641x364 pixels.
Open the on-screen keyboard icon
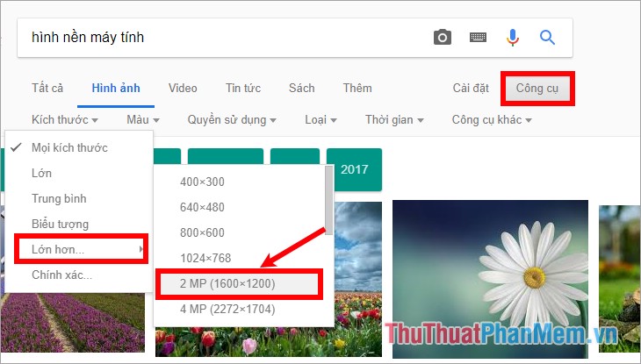(x=478, y=38)
